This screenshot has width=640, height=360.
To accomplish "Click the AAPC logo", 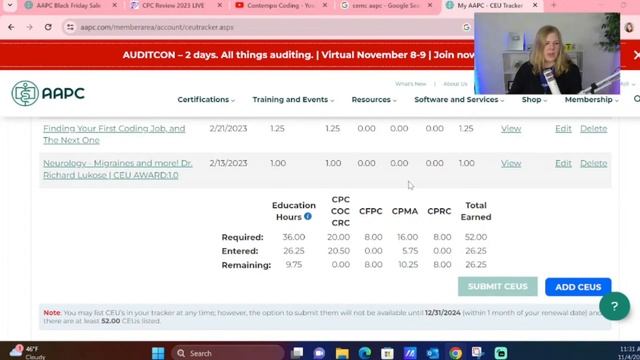I will 48,93.
